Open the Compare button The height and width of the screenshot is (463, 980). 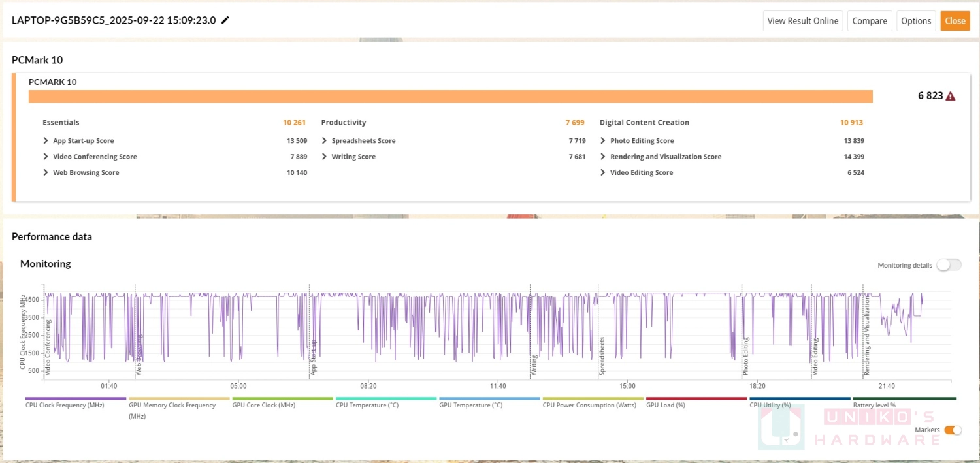click(x=870, y=20)
